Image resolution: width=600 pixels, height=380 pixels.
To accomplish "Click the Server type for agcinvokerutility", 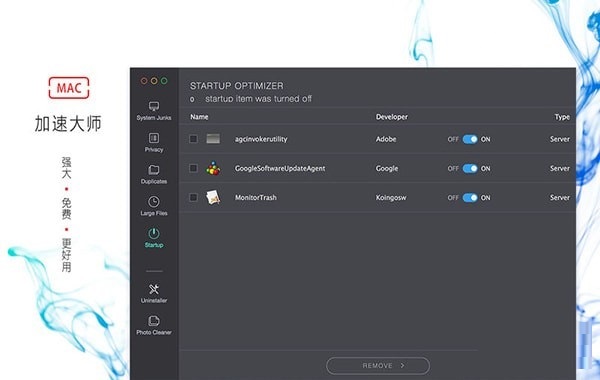I will point(560,139).
